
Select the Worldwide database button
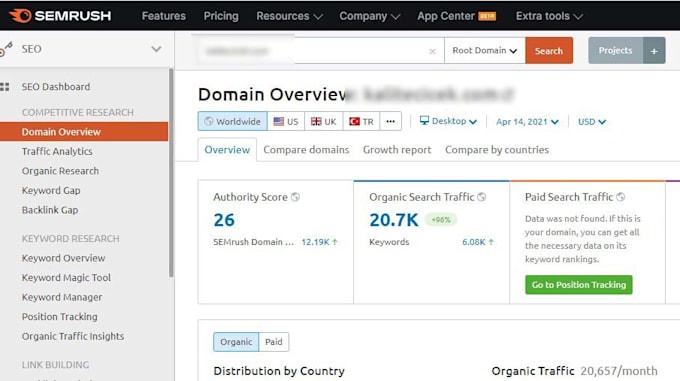(233, 121)
